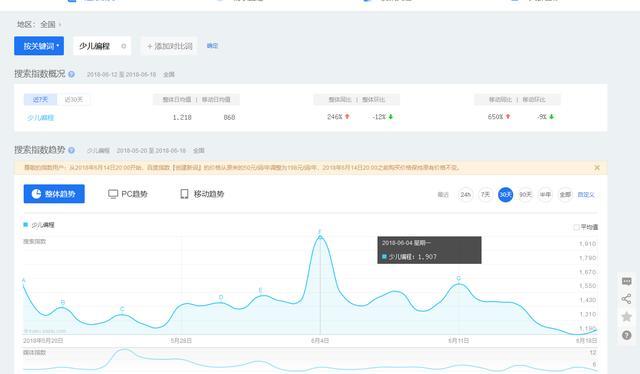Viewport: 640px width, 374px height.
Task: Open the 按关键词 dropdown
Action: [x=39, y=46]
